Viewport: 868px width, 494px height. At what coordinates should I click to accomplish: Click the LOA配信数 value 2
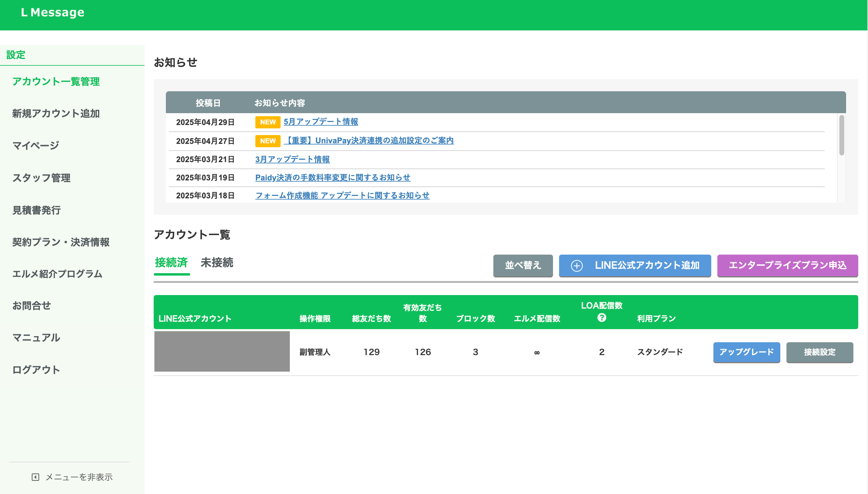601,352
